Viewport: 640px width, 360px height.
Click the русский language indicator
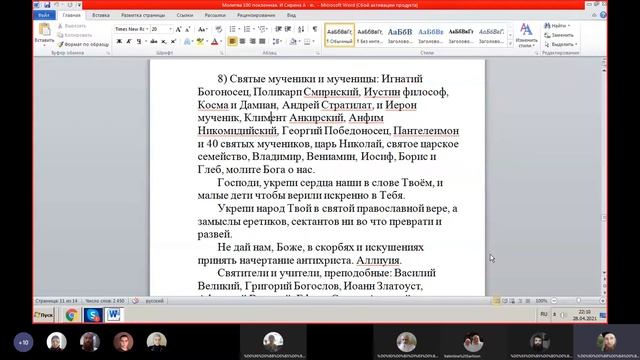click(x=155, y=301)
